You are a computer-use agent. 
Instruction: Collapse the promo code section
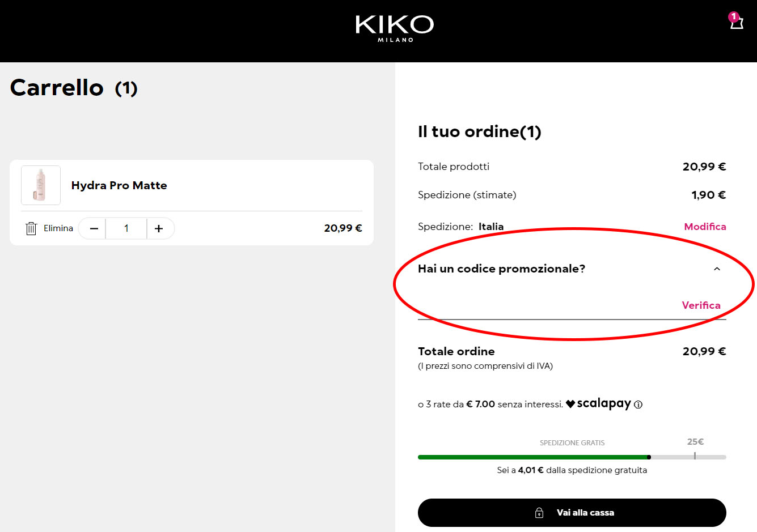click(716, 269)
